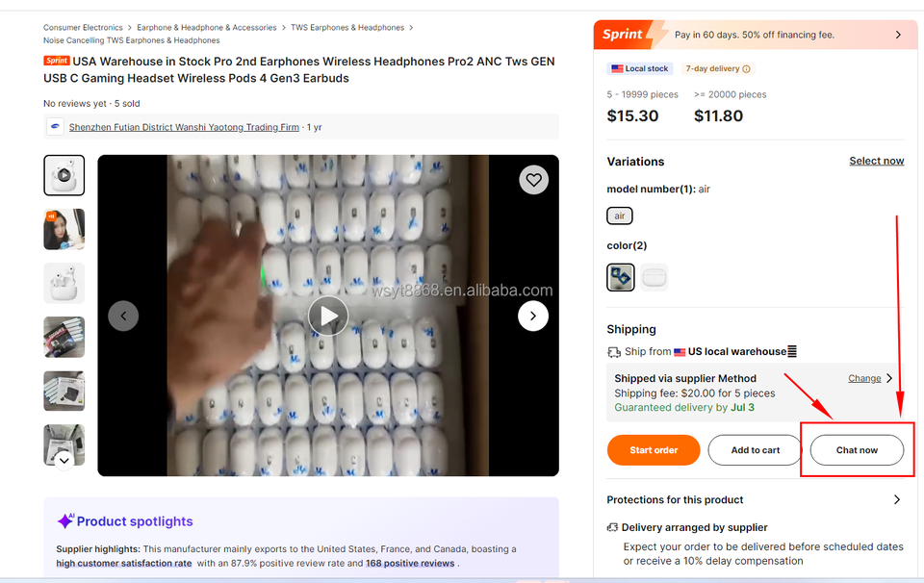Viewport: 924px width, 583px height.
Task: Go to previous image with left arrow
Action: pos(123,317)
